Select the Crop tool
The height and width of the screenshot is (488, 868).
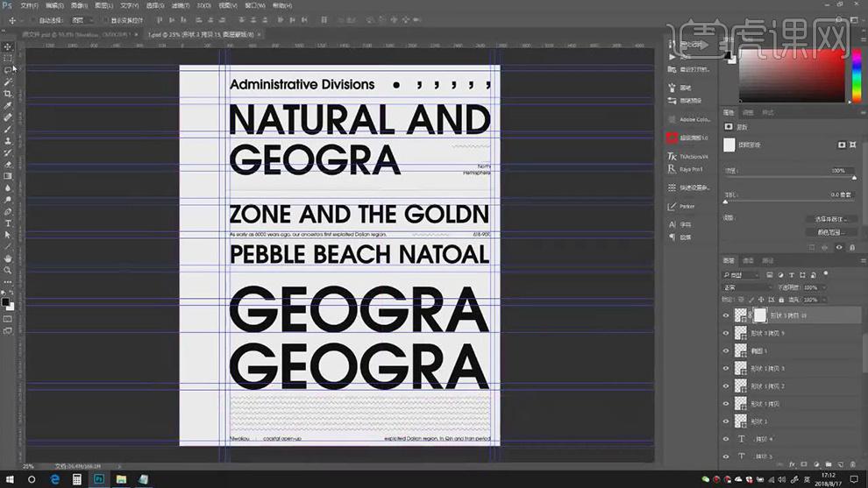tap(8, 94)
